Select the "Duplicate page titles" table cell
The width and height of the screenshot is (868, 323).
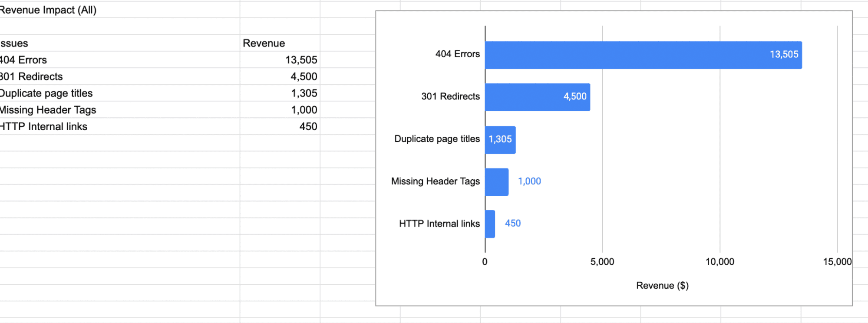coord(46,93)
